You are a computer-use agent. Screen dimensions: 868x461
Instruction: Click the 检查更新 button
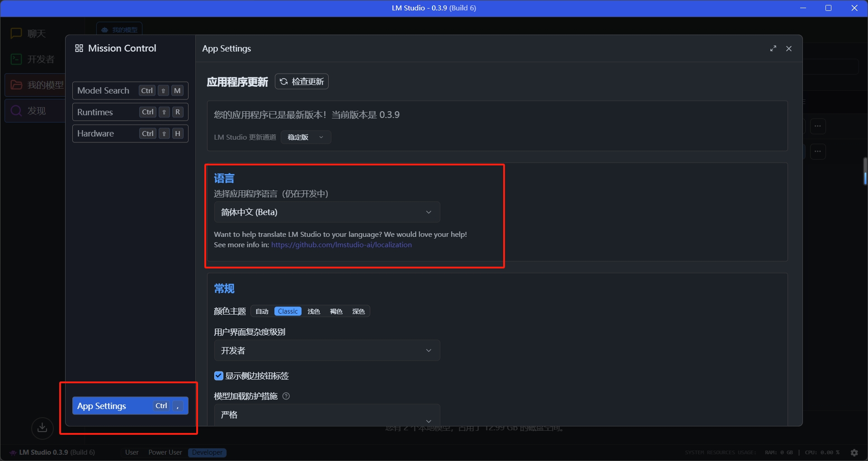pyautogui.click(x=302, y=81)
